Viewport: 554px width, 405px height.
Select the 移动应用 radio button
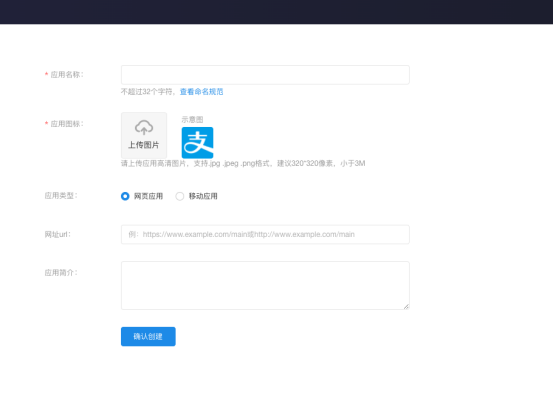[179, 196]
